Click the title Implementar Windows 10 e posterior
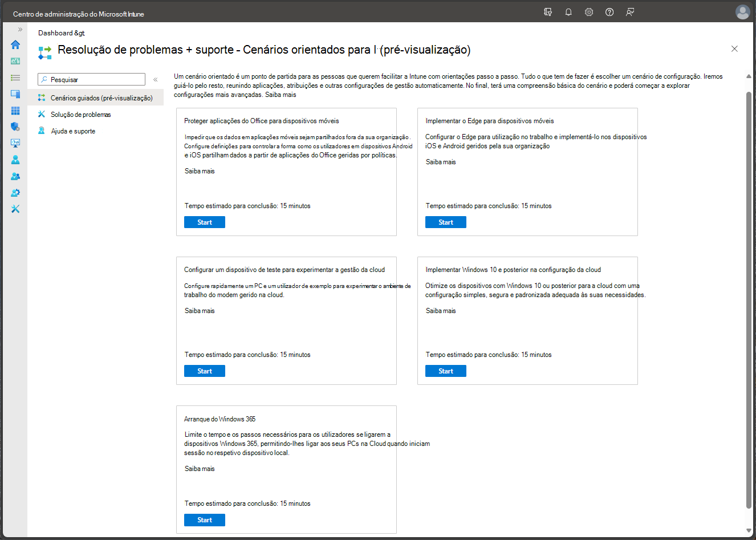Image resolution: width=756 pixels, height=540 pixels. [513, 270]
